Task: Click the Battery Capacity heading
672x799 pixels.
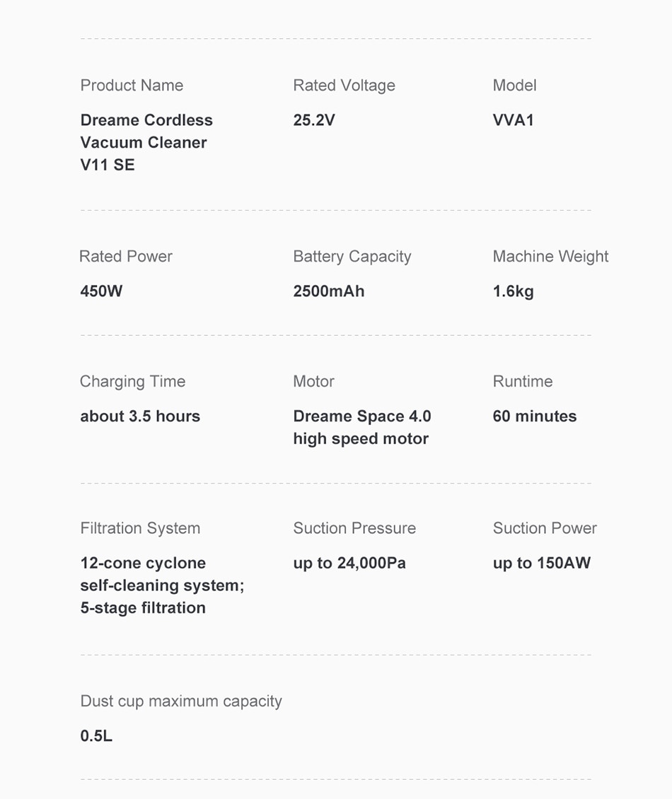Action: [x=352, y=257]
